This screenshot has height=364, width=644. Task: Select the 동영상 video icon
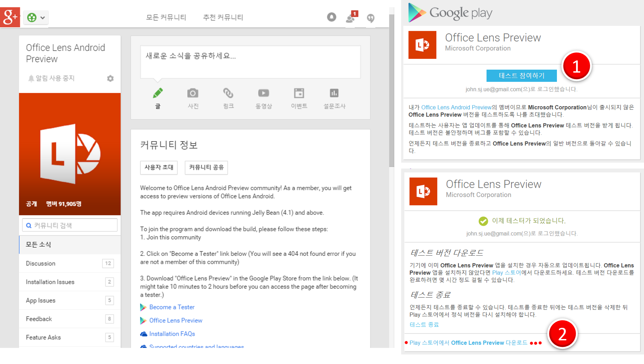click(x=264, y=94)
